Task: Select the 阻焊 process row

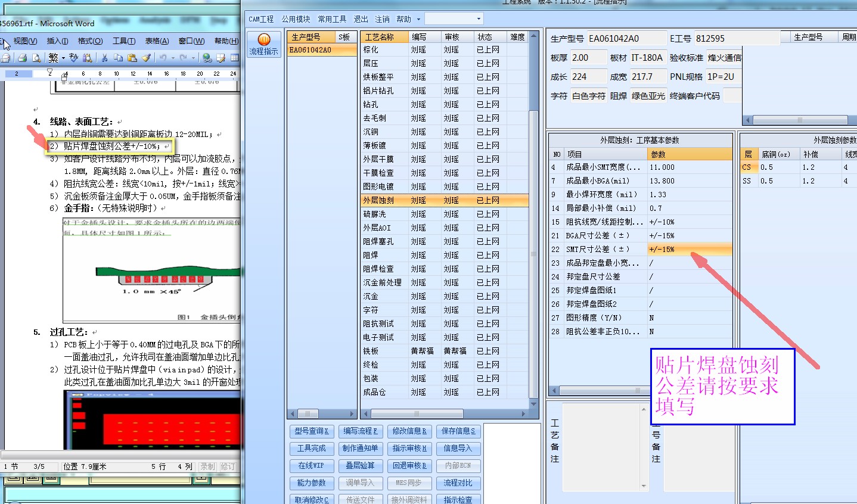Action: (x=445, y=255)
